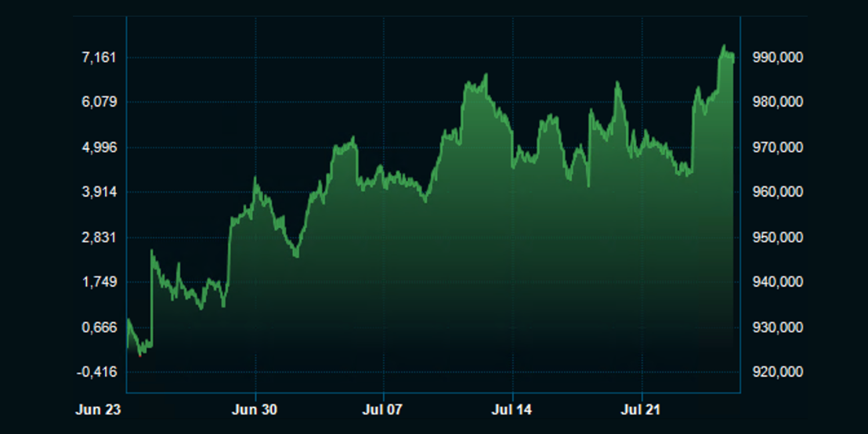Image resolution: width=868 pixels, height=434 pixels.
Task: Click the 990,000 right axis value
Action: click(x=777, y=57)
